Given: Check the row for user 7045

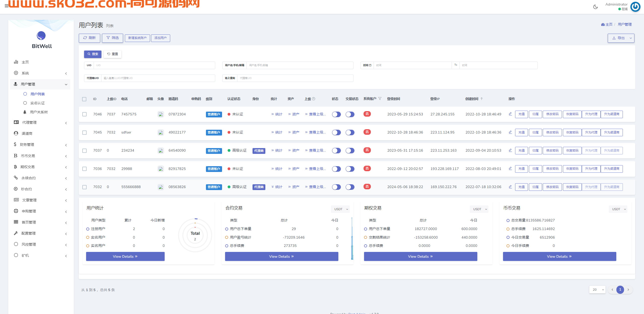Looking at the screenshot, I should (x=84, y=132).
